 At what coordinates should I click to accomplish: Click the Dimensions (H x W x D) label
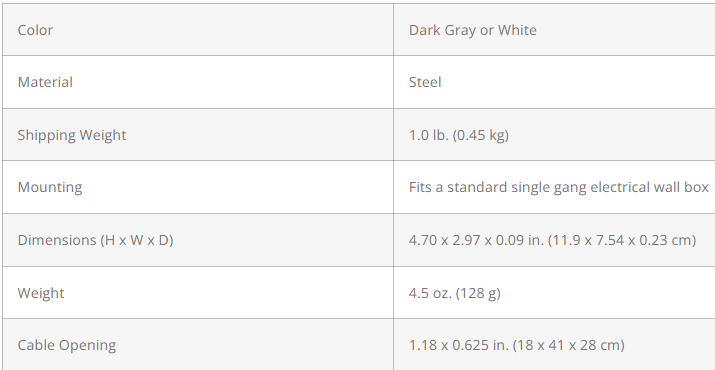(x=95, y=240)
